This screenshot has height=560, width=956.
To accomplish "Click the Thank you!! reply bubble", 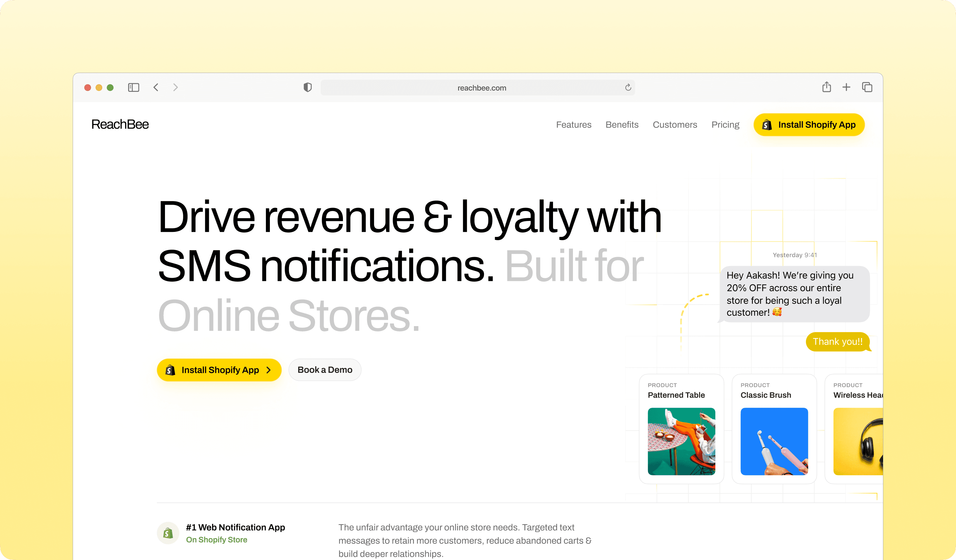I will click(x=838, y=342).
